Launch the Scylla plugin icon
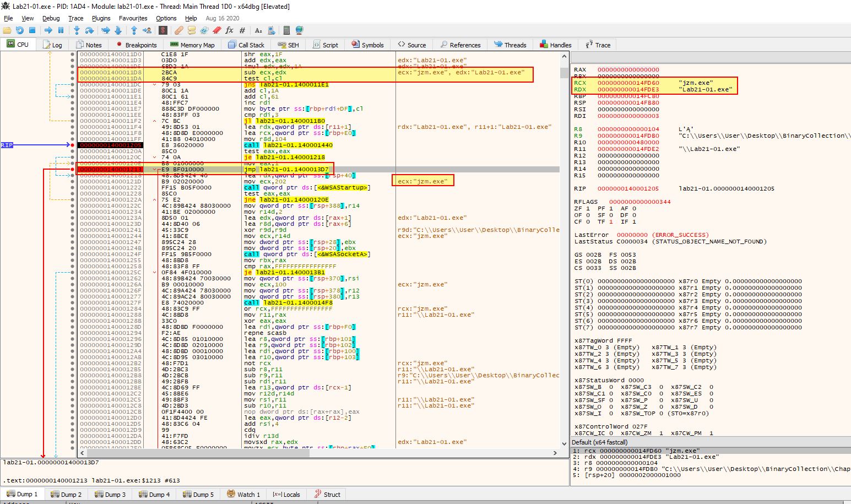 click(162, 30)
